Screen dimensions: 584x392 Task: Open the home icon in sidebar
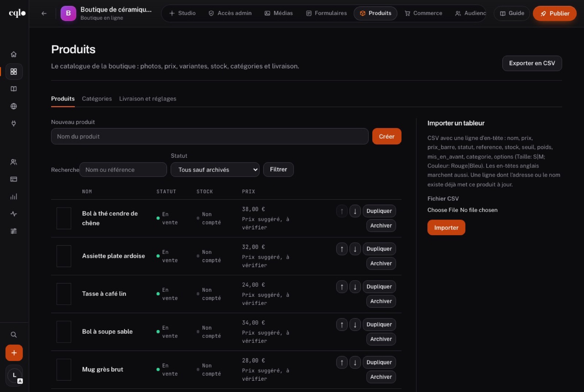click(14, 54)
